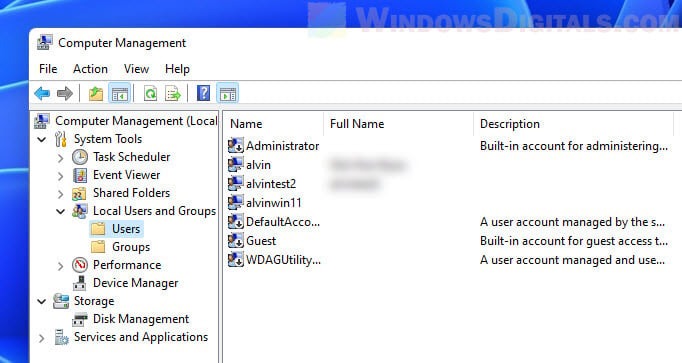
Task: Expand the Services and Applications node
Action: 42,338
